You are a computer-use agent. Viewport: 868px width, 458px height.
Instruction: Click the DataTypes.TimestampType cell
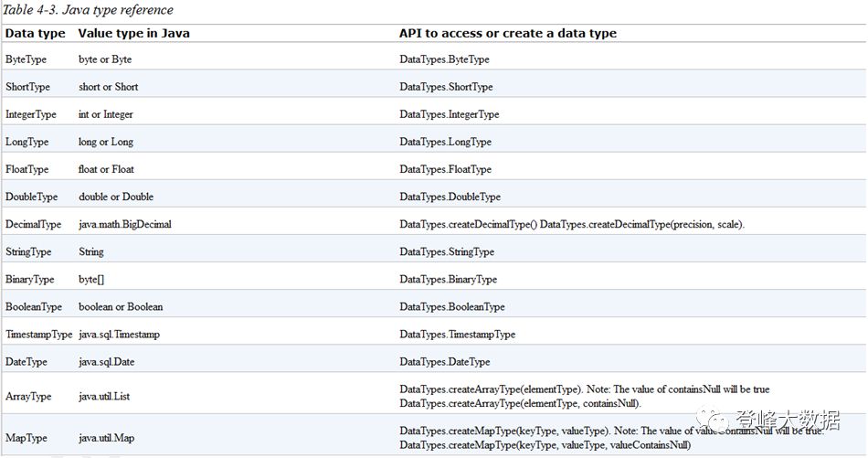tap(457, 335)
